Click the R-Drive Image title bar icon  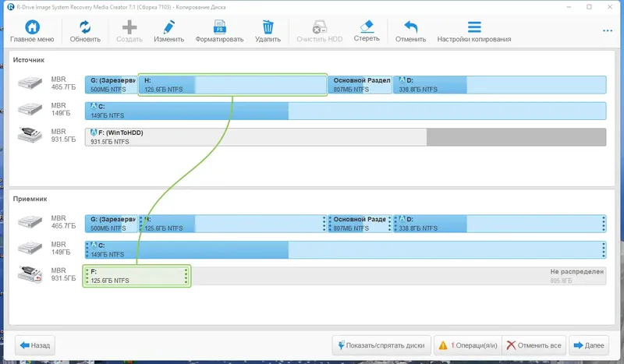[x=10, y=7]
